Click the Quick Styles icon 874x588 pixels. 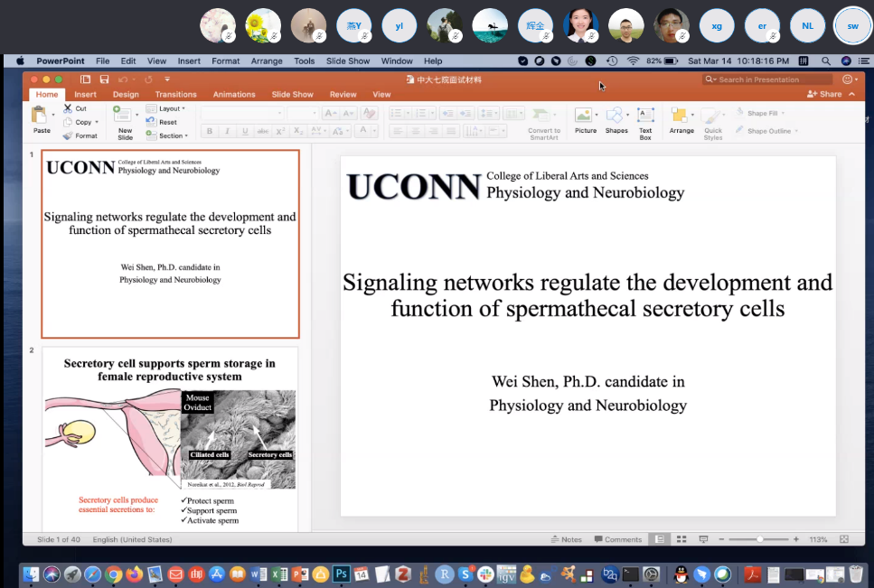pyautogui.click(x=711, y=117)
